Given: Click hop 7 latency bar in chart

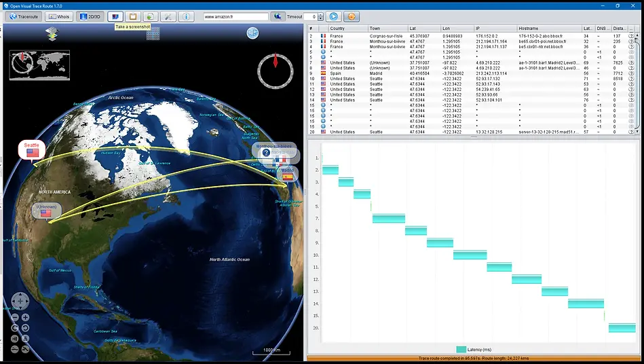Looking at the screenshot, I should tap(389, 219).
